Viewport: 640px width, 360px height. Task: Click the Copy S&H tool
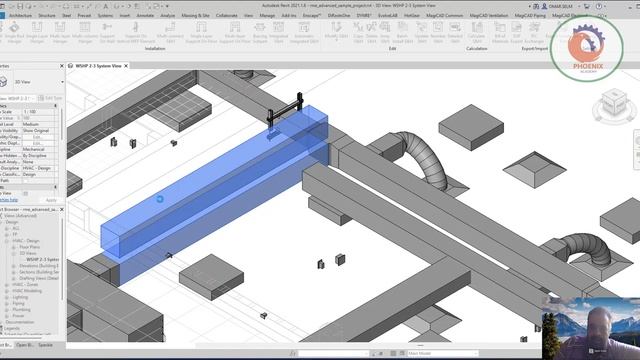358,33
